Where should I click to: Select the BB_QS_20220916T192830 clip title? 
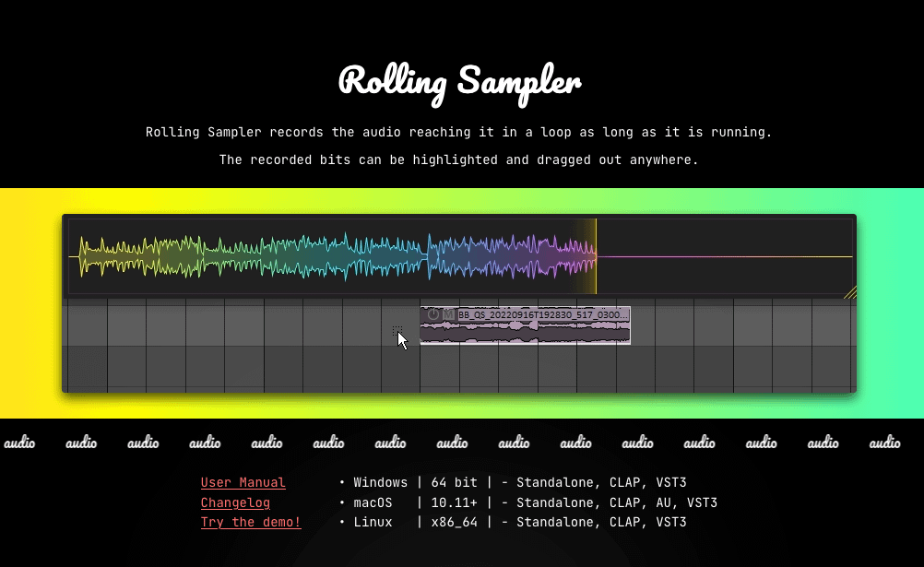[543, 314]
